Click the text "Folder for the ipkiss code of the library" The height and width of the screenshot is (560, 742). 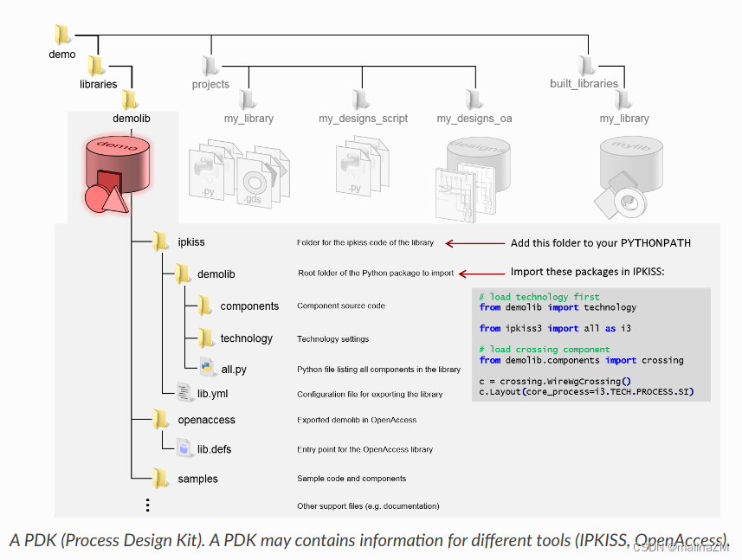tap(365, 242)
